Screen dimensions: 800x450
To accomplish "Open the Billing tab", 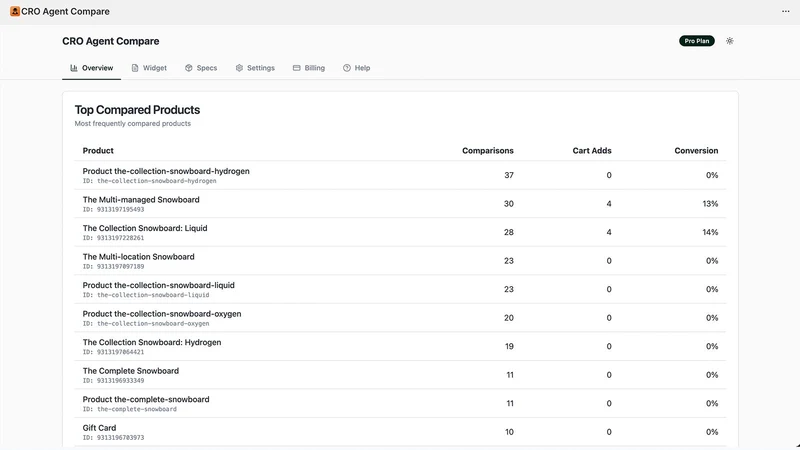I will [x=309, y=68].
